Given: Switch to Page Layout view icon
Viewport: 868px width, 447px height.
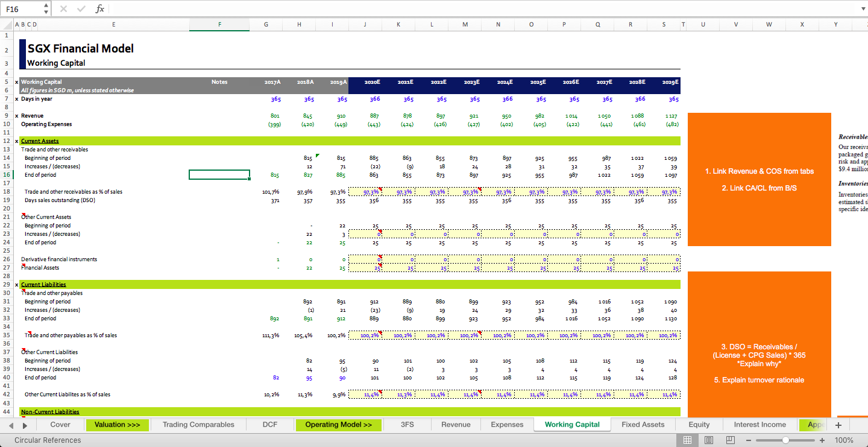Looking at the screenshot, I should [709, 440].
